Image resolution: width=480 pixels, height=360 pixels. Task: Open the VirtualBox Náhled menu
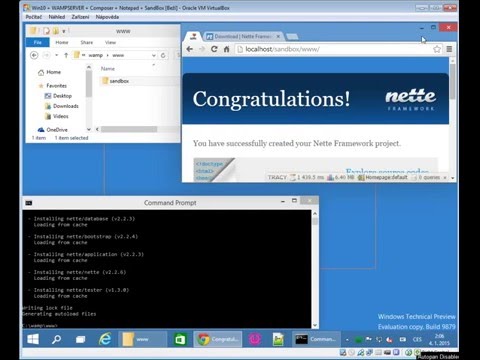pos(57,17)
